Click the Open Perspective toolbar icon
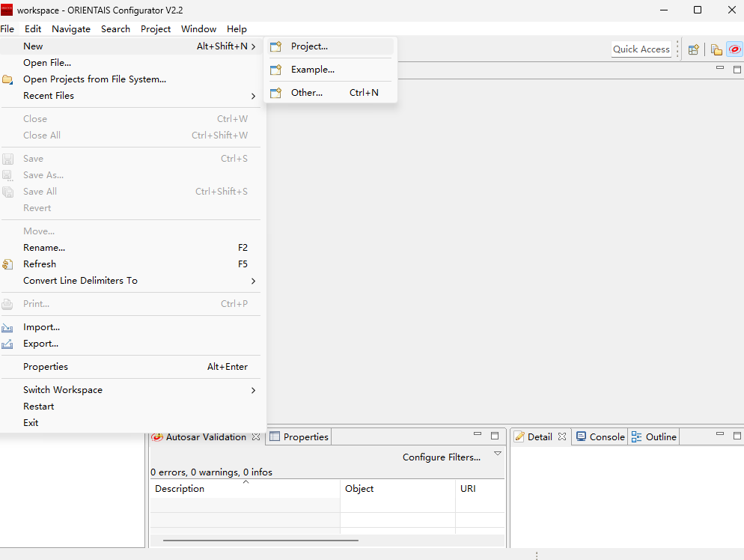This screenshot has height=560, width=744. pyautogui.click(x=694, y=49)
